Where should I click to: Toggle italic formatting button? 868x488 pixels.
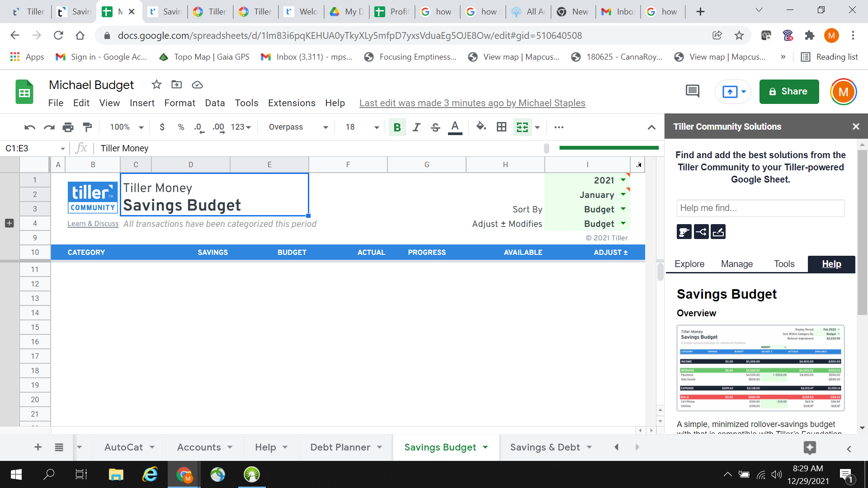coord(416,127)
